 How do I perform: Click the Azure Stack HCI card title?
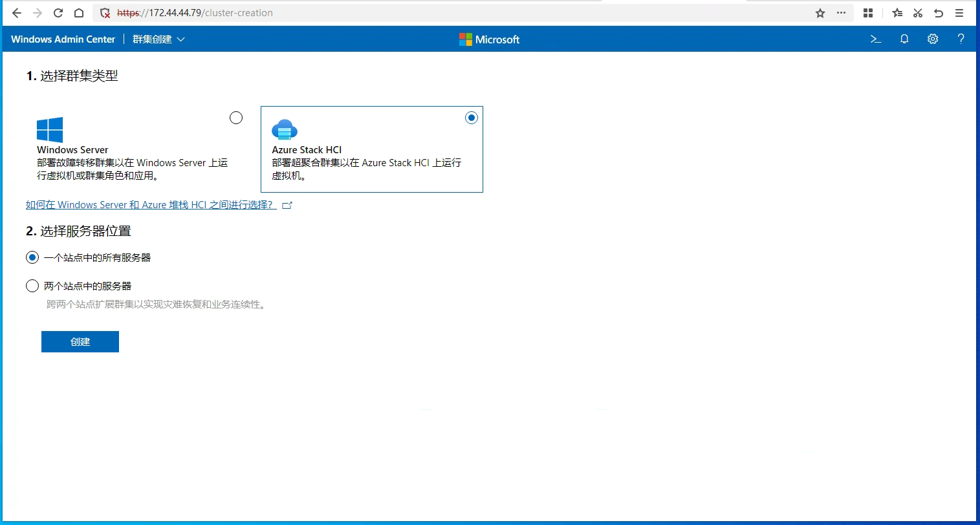click(x=307, y=150)
